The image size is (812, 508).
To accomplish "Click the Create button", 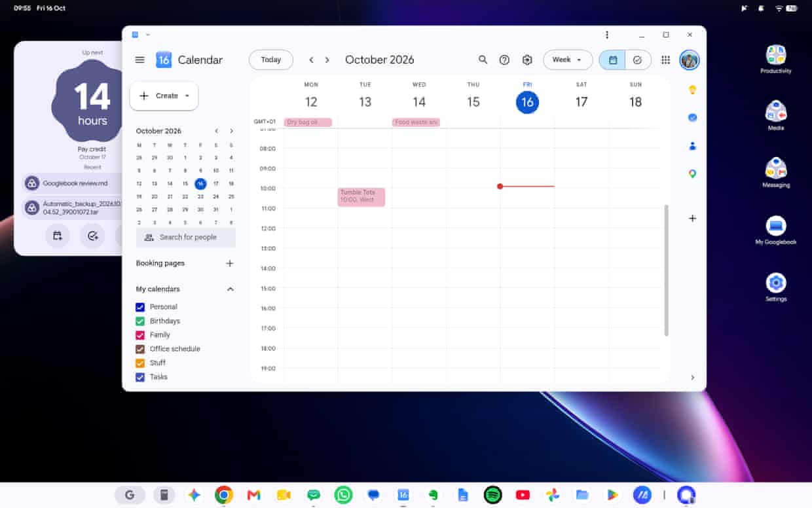I will [164, 96].
